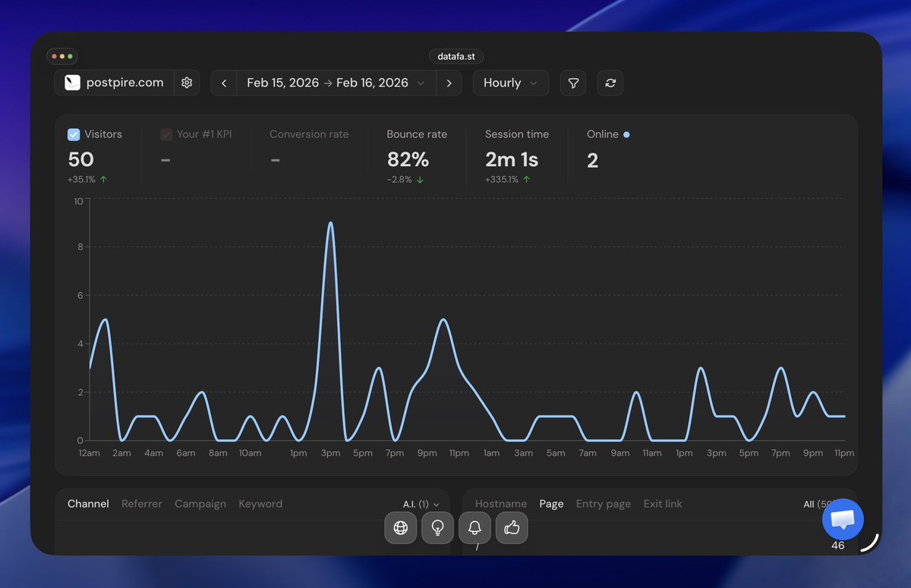Viewport: 911px width, 588px height.
Task: Toggle the Your #1 KPI checkbox
Action: (x=166, y=134)
